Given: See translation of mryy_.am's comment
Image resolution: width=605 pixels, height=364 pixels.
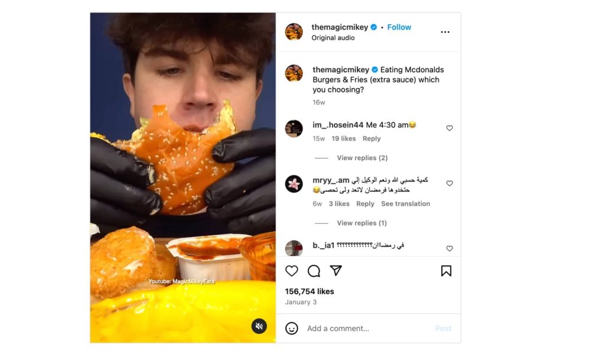Looking at the screenshot, I should pos(405,204).
